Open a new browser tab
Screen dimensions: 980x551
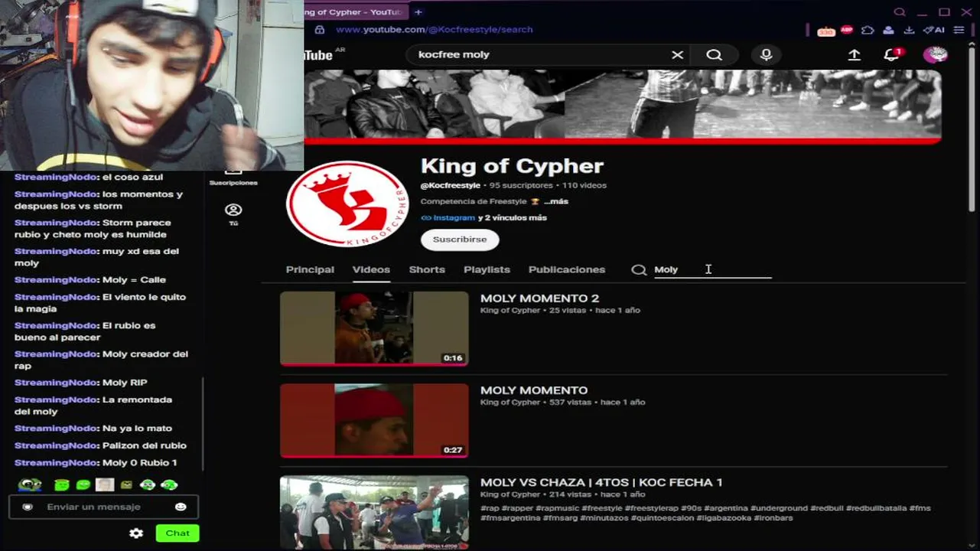(418, 12)
